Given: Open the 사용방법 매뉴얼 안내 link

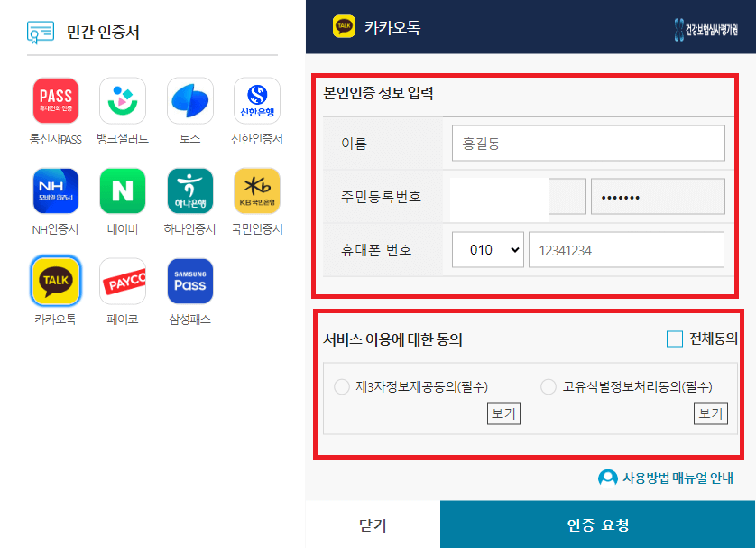Looking at the screenshot, I should (678, 478).
